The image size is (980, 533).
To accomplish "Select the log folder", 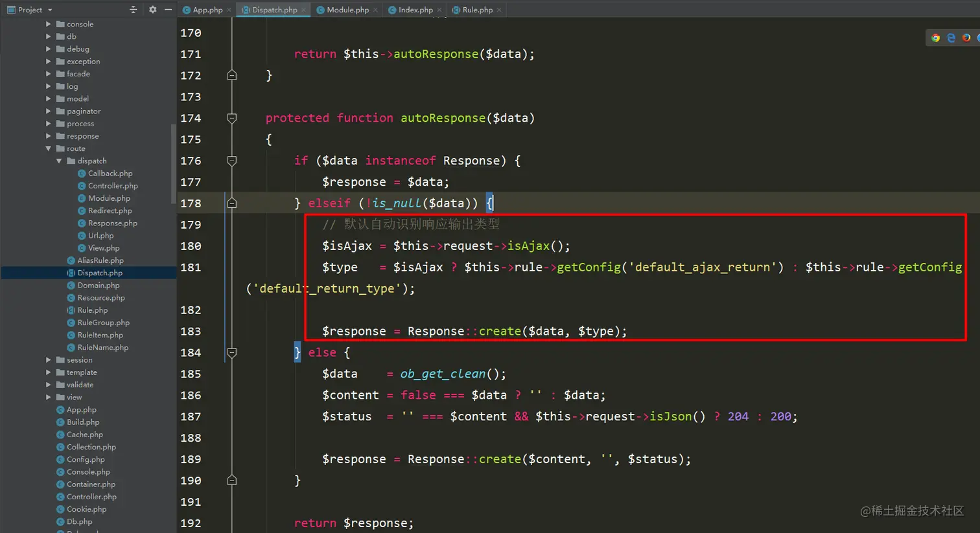I will 67,86.
